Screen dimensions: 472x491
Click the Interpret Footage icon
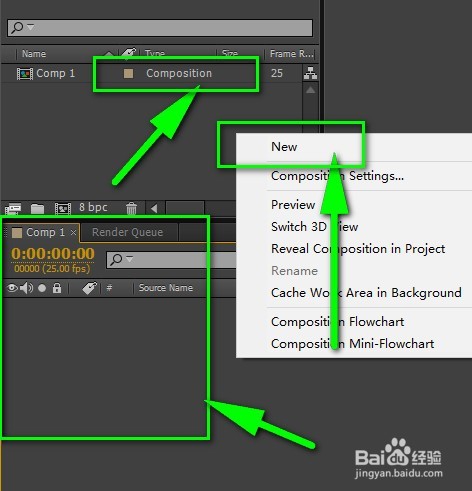click(13, 209)
